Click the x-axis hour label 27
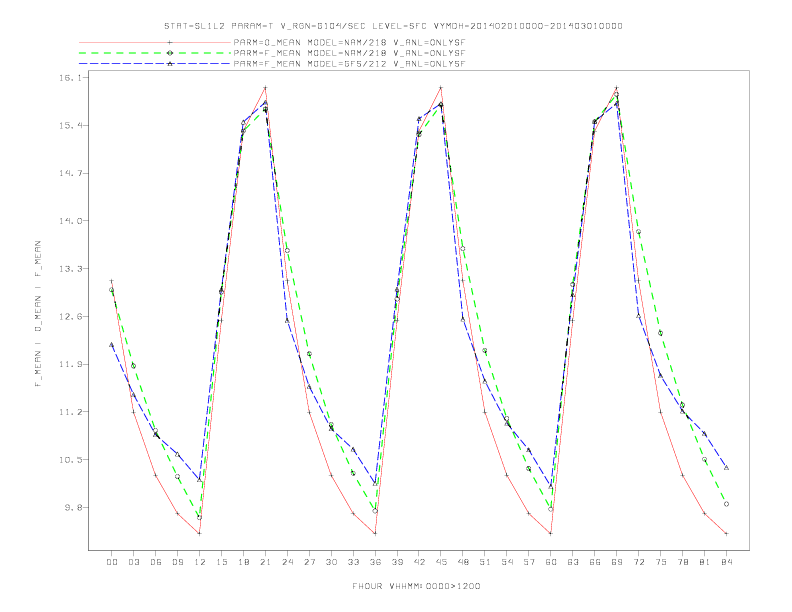The image size is (792, 612). (309, 562)
